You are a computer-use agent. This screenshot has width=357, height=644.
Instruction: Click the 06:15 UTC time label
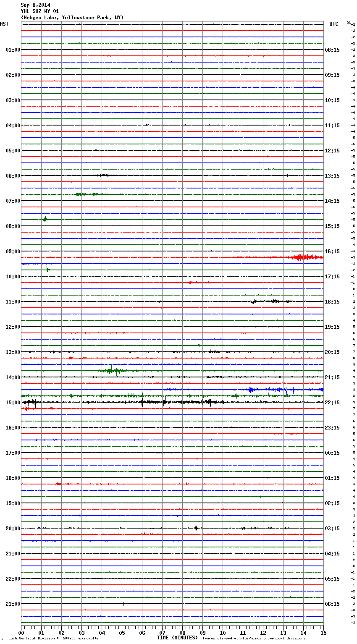point(332,604)
